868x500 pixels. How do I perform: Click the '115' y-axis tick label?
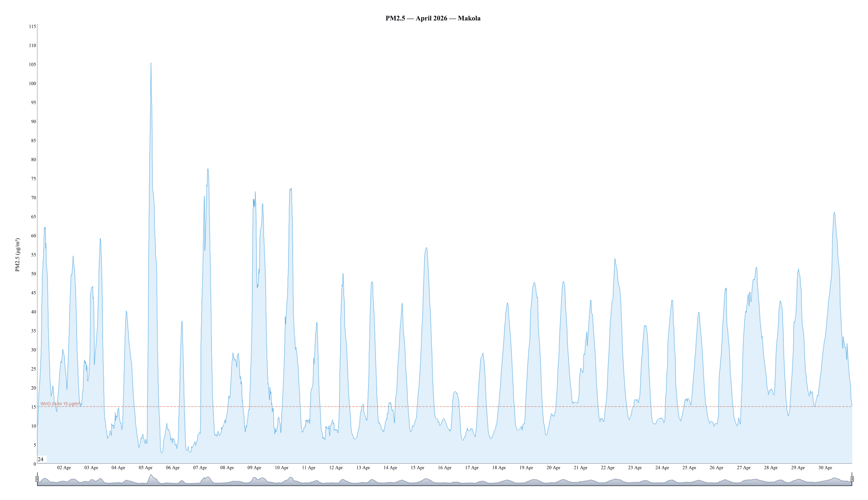pyautogui.click(x=32, y=26)
